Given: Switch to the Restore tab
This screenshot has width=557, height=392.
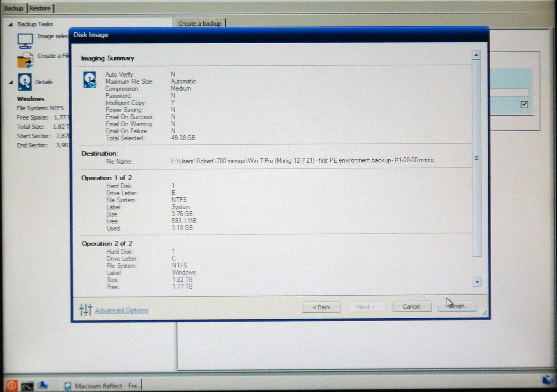Looking at the screenshot, I should pos(40,8).
